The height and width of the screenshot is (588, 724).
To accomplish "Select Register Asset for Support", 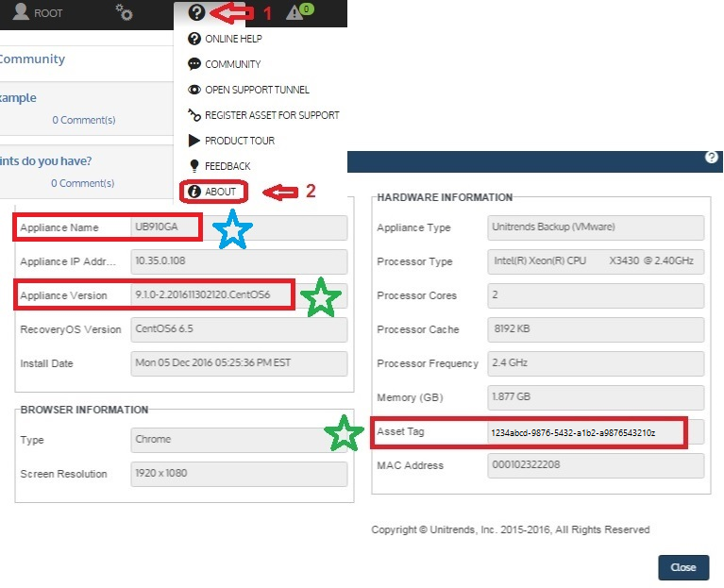I will click(271, 115).
